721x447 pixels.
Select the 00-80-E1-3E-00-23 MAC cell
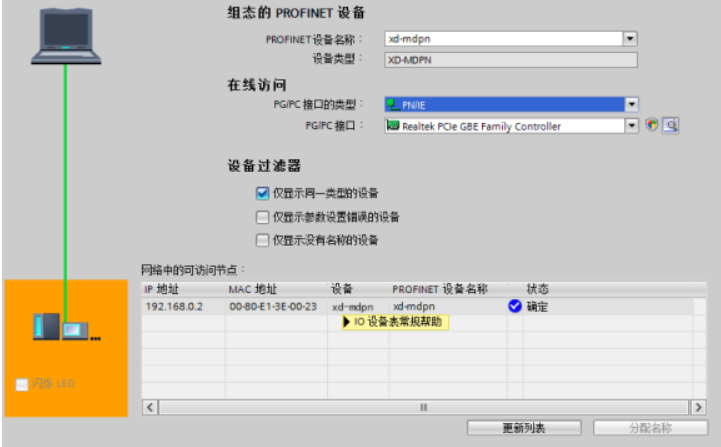[x=276, y=306]
